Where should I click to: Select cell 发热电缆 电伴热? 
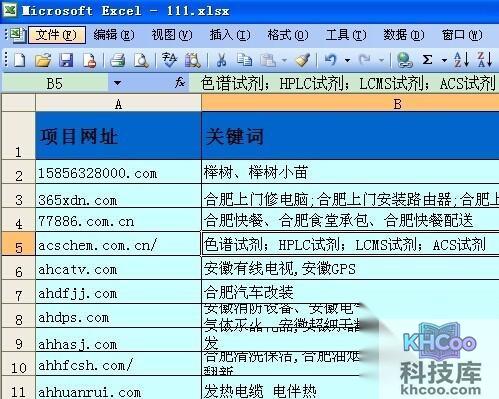pos(290,388)
